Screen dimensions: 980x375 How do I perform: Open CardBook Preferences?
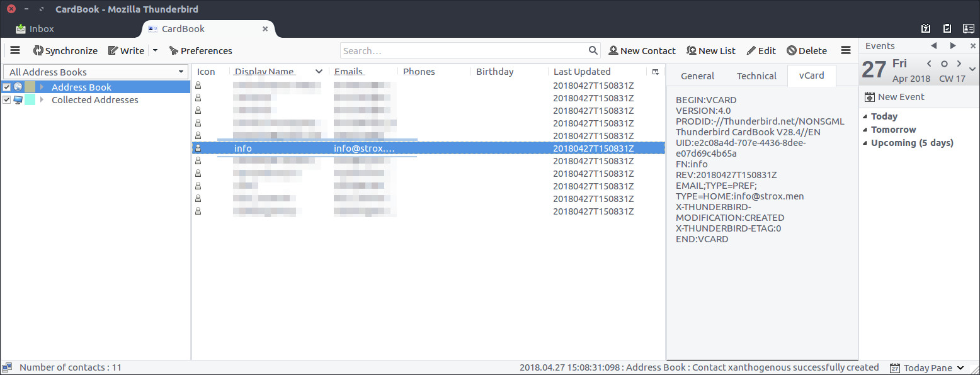pos(200,50)
